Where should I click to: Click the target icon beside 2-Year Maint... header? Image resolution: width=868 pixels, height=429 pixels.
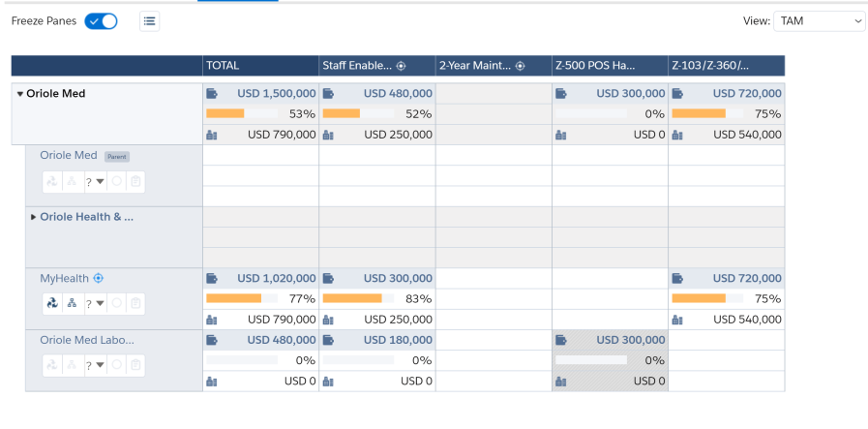(520, 66)
